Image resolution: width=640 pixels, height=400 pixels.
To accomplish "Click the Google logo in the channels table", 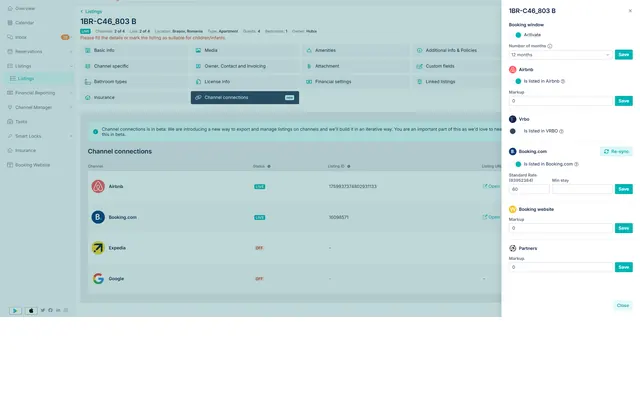I will click(98, 279).
